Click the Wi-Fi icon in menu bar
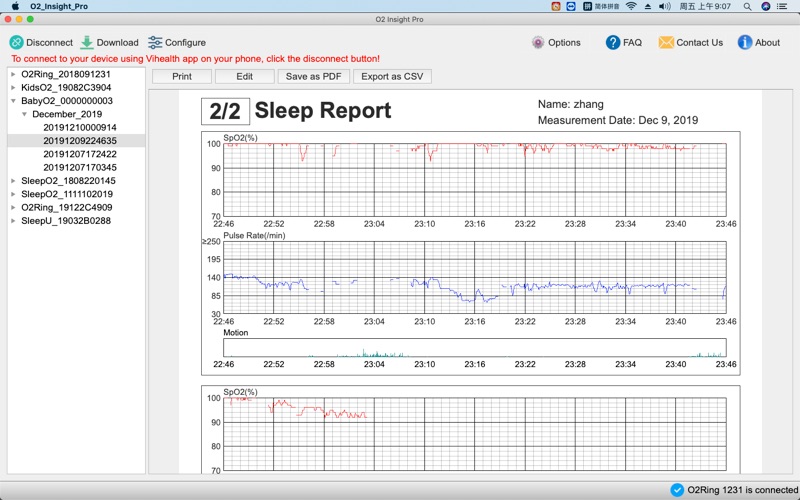The width and height of the screenshot is (800, 500). point(631,6)
